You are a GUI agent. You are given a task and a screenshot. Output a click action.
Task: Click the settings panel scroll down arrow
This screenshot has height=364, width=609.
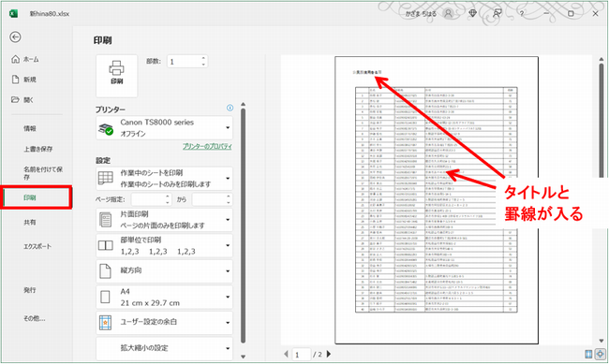click(x=244, y=357)
